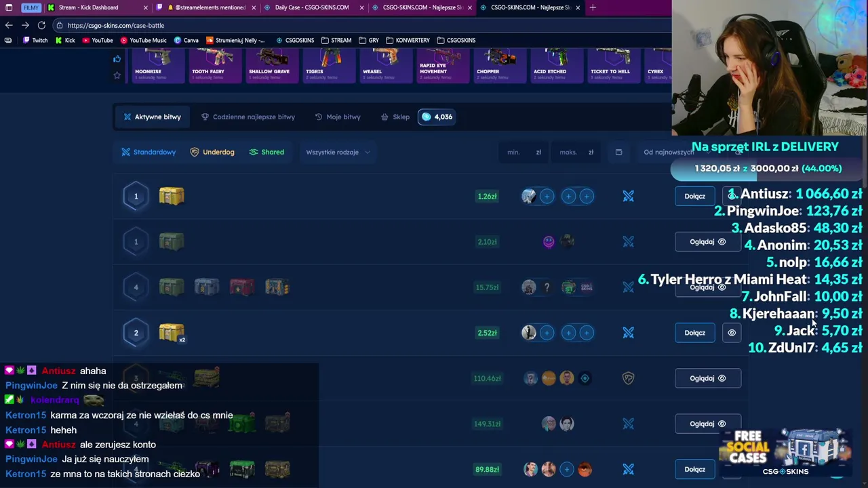Viewport: 868px width, 488px height.
Task: Open a new browser tab
Action: pos(593,7)
